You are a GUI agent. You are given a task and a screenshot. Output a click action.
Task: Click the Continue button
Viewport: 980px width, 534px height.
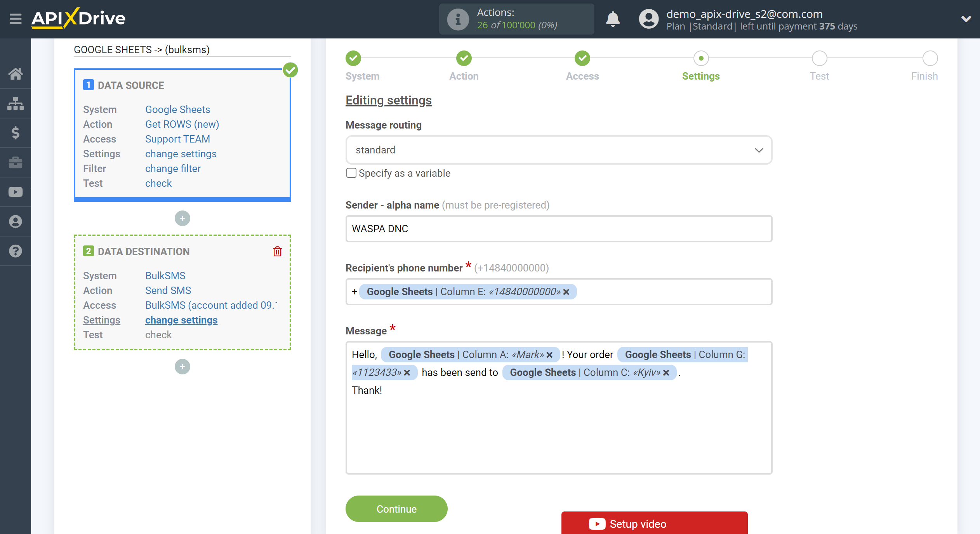396,509
